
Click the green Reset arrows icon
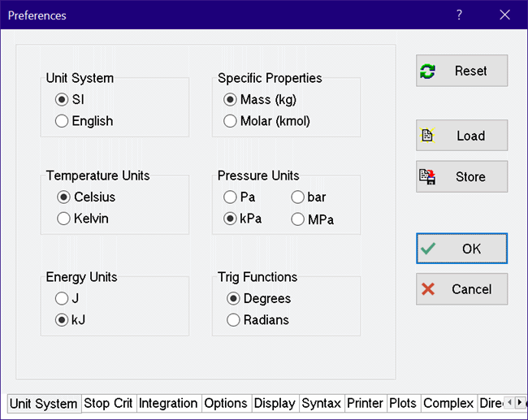(x=428, y=71)
